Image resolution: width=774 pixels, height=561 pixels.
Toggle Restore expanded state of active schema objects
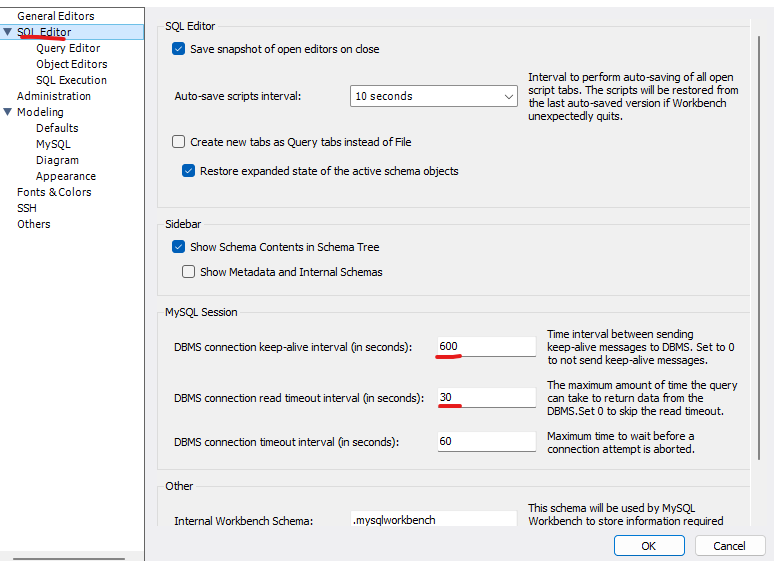pos(188,171)
